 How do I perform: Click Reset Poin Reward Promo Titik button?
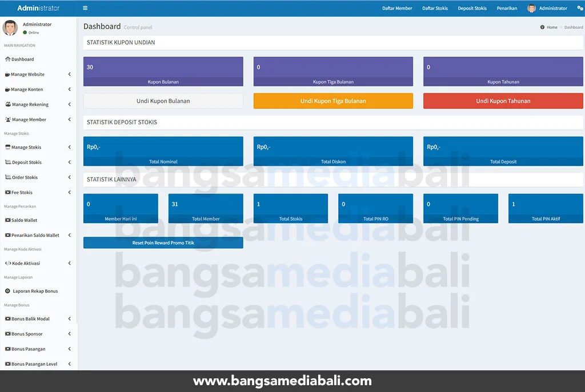click(163, 243)
